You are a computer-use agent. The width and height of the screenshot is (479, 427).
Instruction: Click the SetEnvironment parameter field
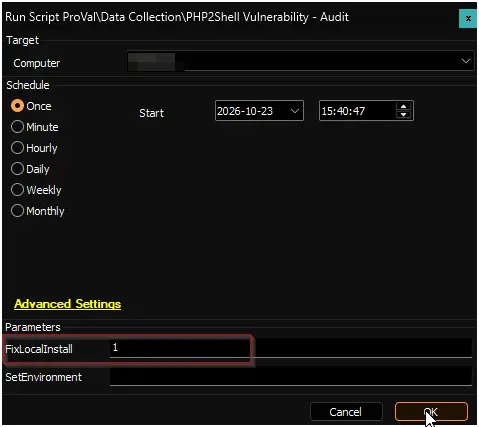point(291,376)
